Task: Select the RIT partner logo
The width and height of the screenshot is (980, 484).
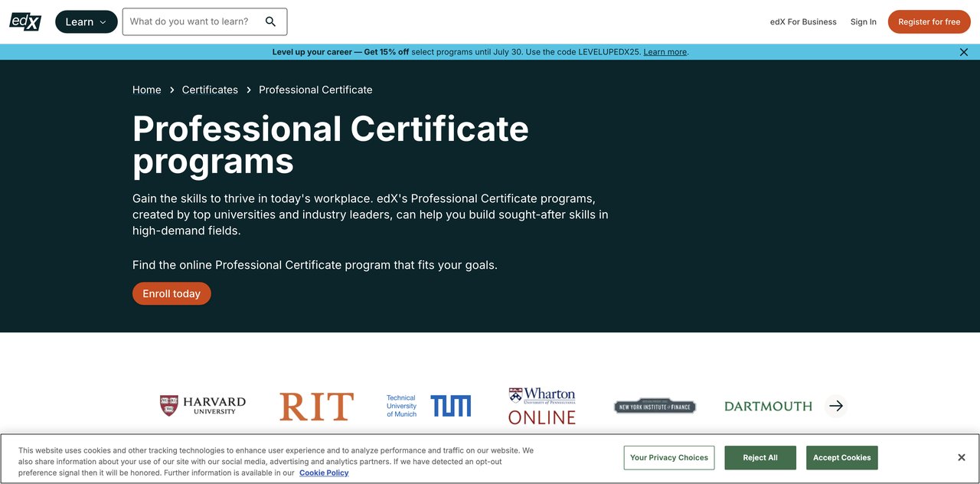Action: coord(316,407)
